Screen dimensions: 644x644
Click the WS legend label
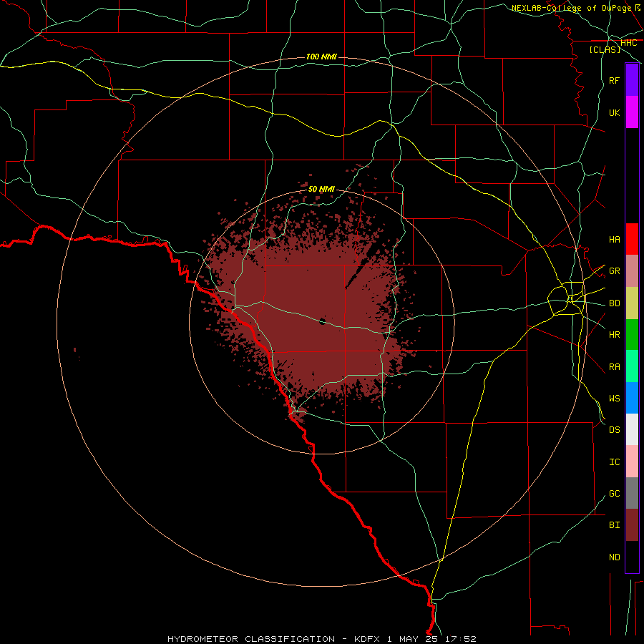coord(614,398)
